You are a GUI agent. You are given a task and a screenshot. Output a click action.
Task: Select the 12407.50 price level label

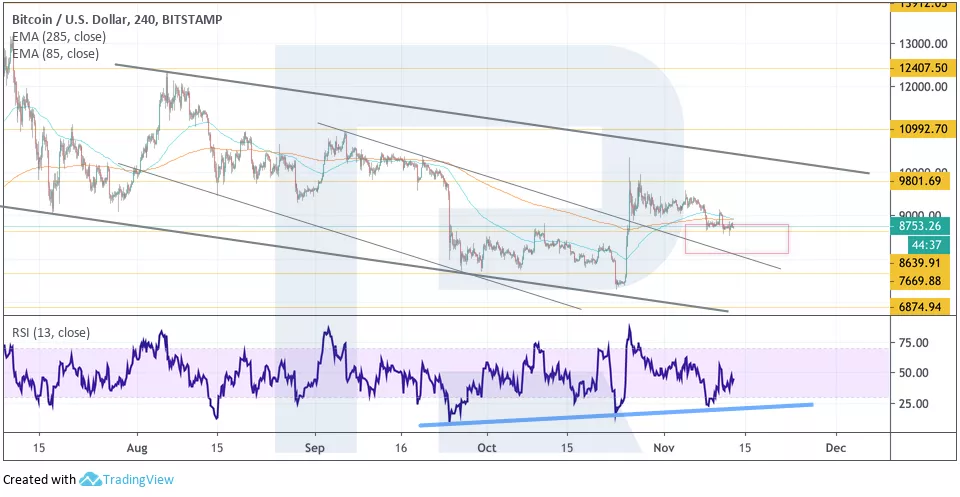click(922, 67)
